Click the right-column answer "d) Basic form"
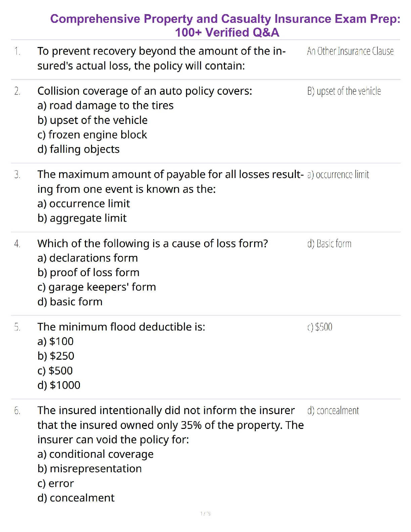411x532 pixels. 329,243
